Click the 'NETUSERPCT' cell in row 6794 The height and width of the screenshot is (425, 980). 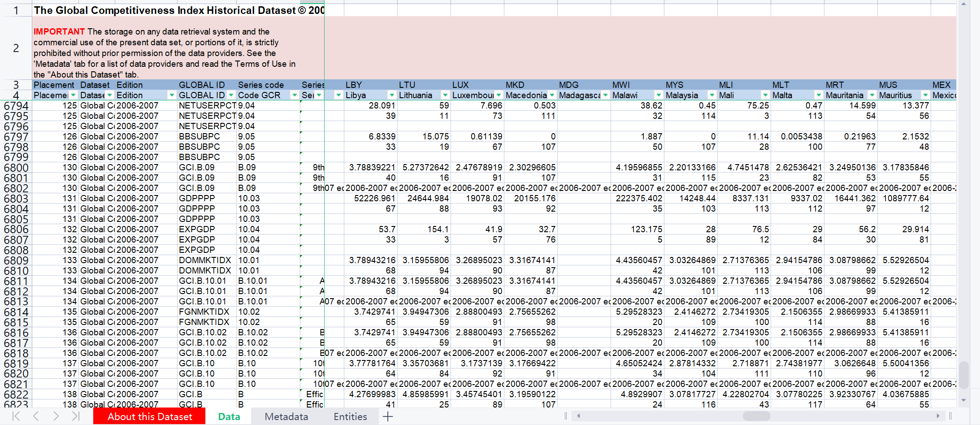click(x=207, y=105)
